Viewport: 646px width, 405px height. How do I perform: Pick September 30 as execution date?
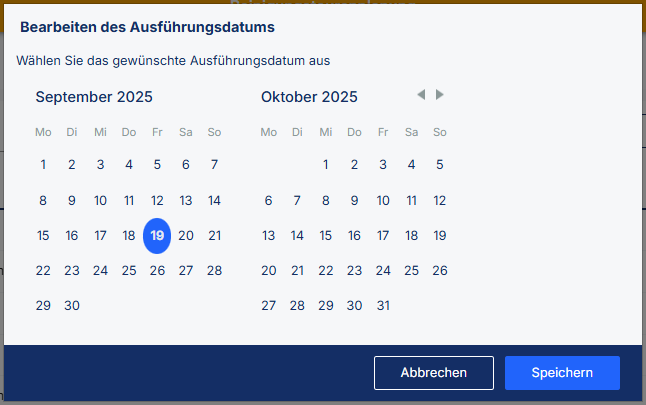click(72, 305)
